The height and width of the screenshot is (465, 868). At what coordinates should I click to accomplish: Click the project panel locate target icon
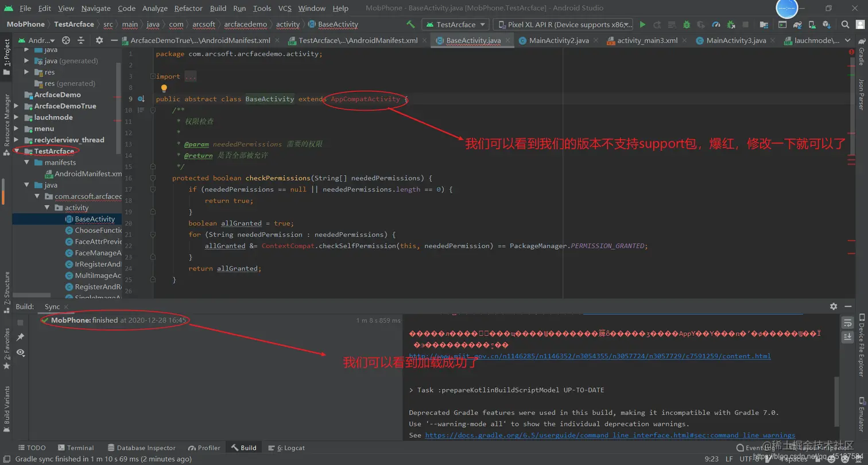tap(65, 40)
